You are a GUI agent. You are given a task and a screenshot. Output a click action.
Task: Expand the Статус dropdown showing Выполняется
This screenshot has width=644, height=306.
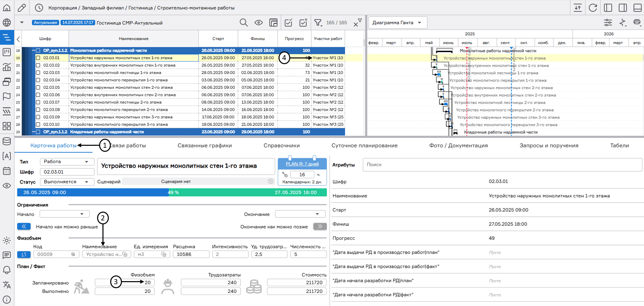pos(67,182)
